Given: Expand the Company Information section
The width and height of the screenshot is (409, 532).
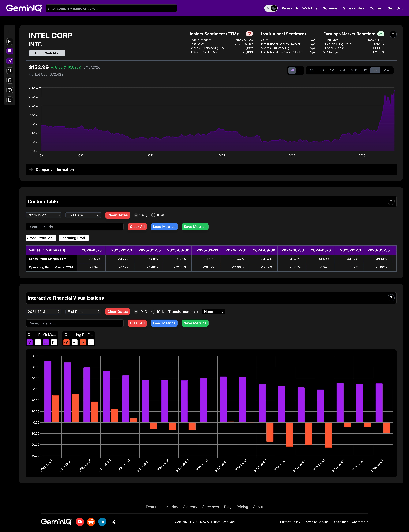Looking at the screenshot, I should (211, 170).
